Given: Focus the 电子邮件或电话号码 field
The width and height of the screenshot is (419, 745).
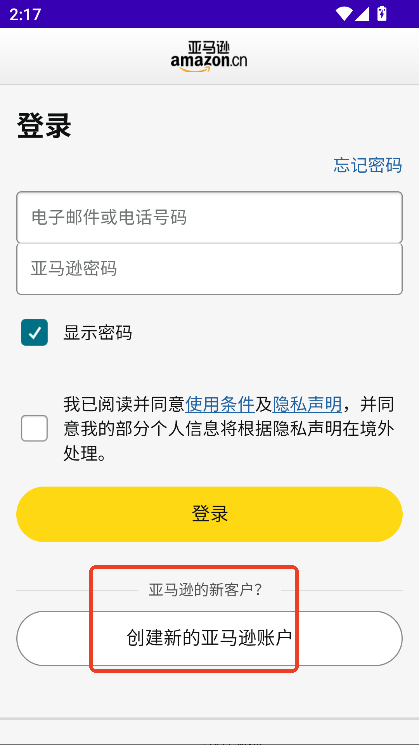Looking at the screenshot, I should 210,217.
